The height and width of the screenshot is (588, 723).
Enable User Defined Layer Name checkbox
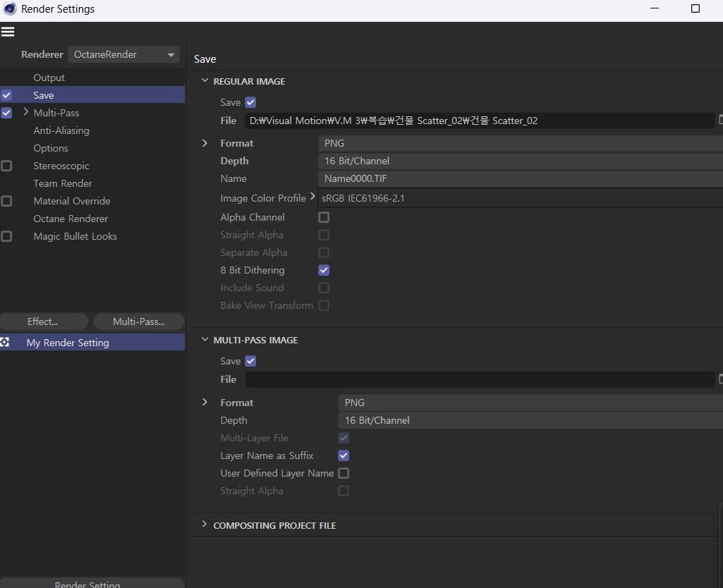344,473
